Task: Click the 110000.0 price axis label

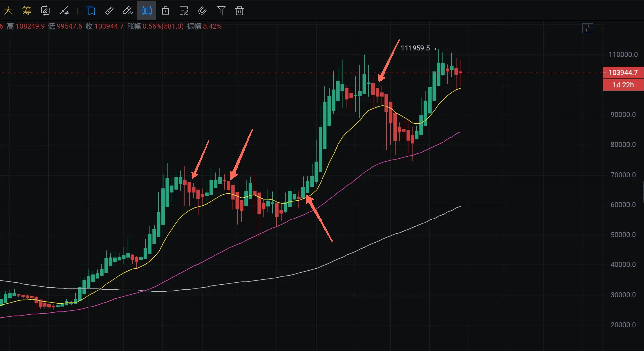Action: 623,54
